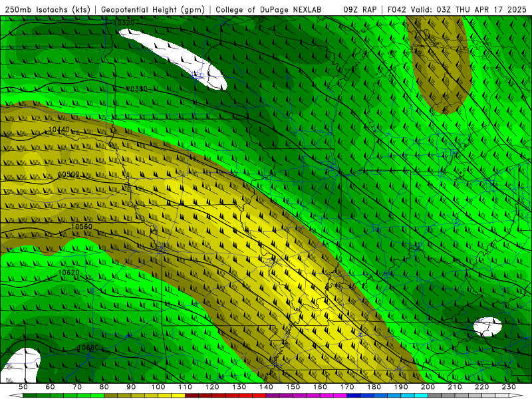Select the 10380 height contour label
The image size is (532, 399).
(137, 89)
